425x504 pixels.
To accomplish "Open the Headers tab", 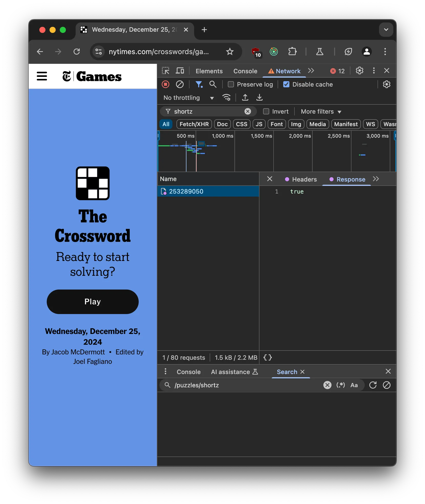I will [301, 179].
